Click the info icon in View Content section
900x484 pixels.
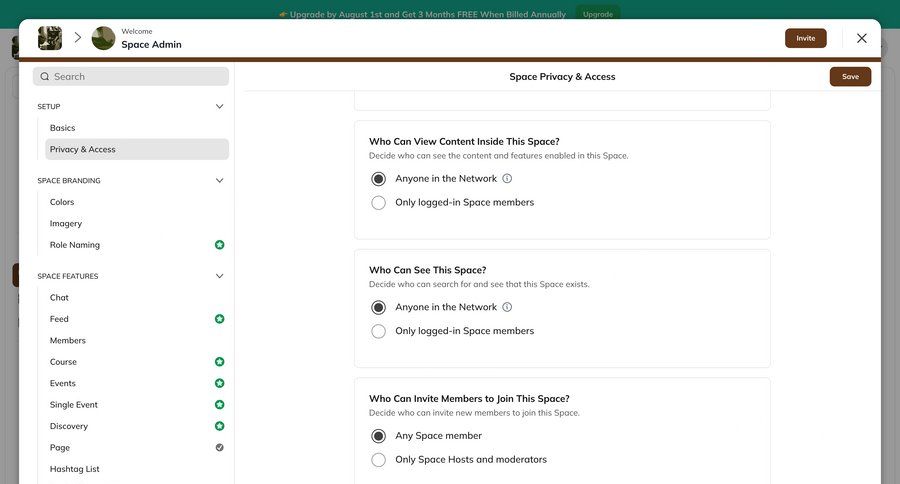[507, 179]
